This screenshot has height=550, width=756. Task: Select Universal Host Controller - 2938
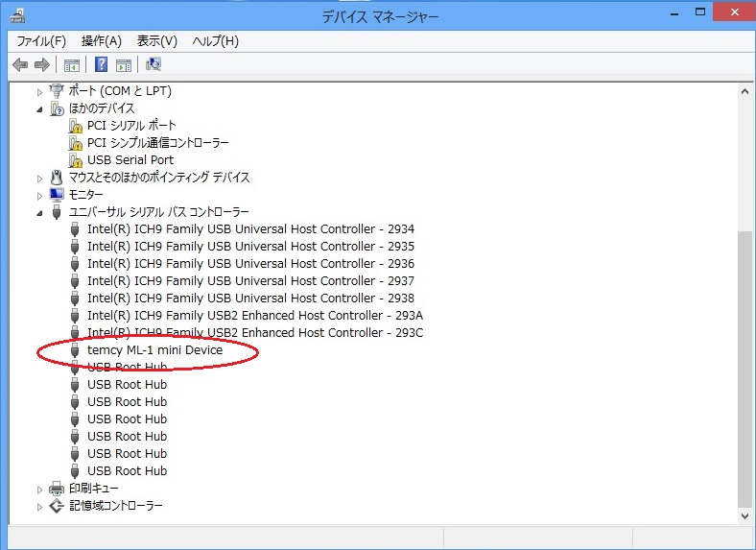click(250, 299)
